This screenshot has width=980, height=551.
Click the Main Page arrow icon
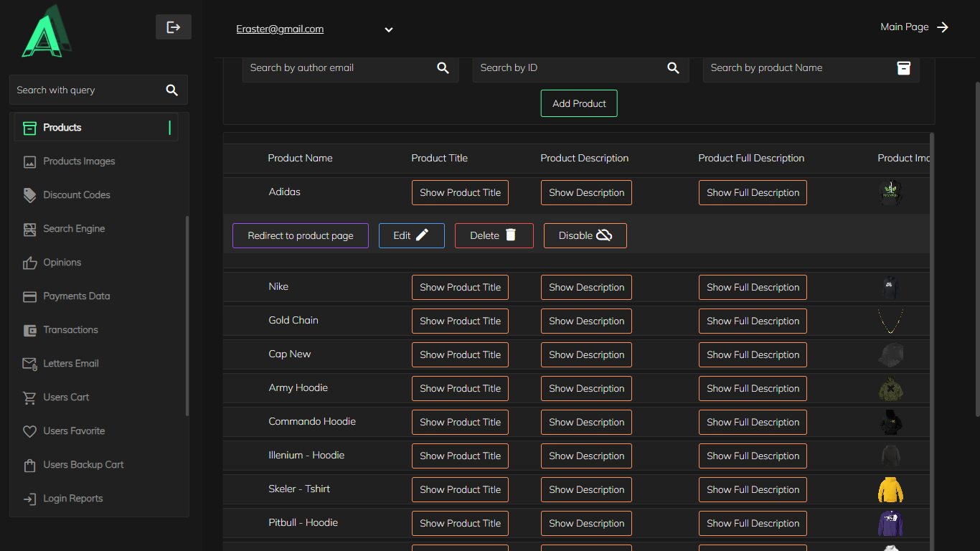click(x=943, y=27)
